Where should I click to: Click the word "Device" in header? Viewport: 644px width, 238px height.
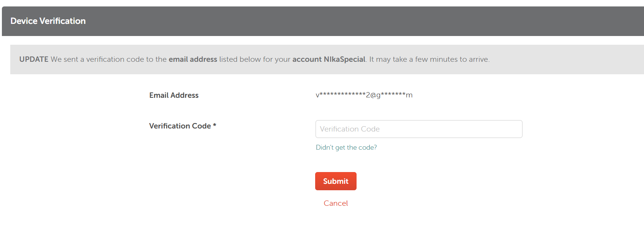[24, 21]
